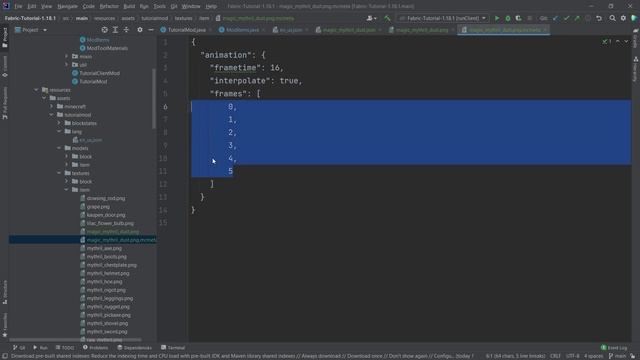This screenshot has height=360, width=640.
Task: Collapse the resources folder
Action: pos(36,90)
